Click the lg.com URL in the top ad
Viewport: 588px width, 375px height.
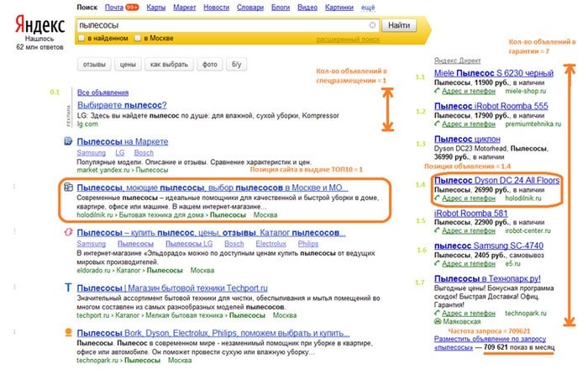point(87,124)
